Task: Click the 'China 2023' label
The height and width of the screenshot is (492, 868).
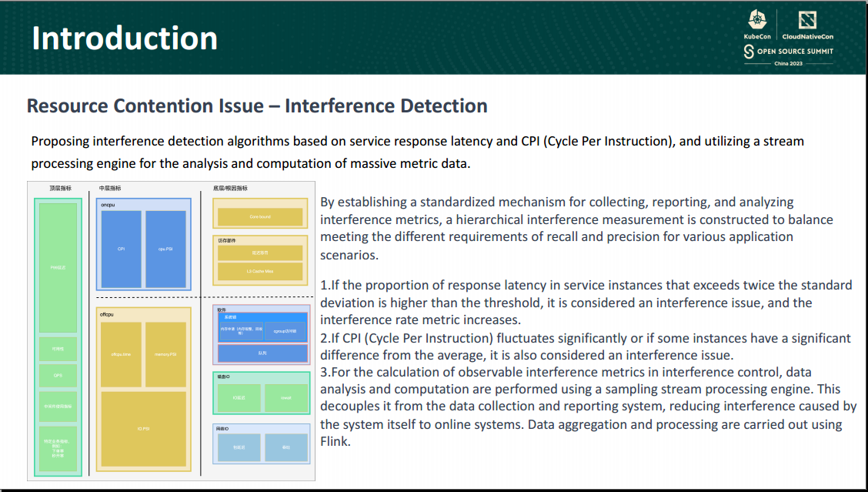Action: coord(789,63)
